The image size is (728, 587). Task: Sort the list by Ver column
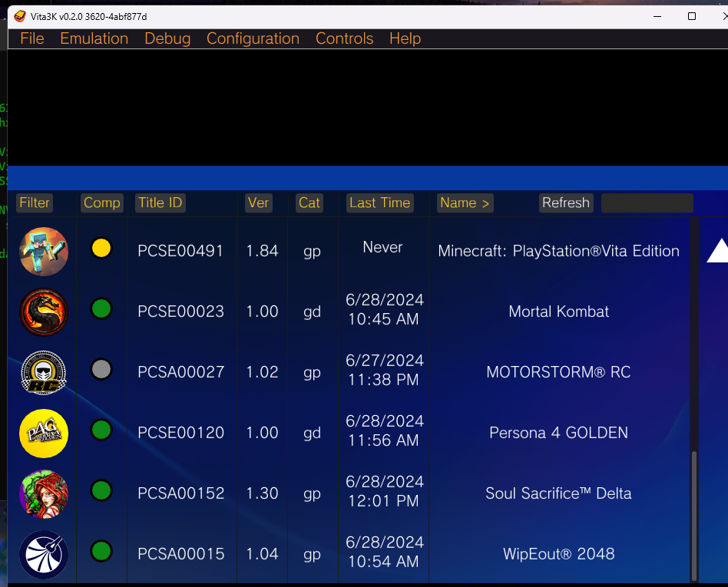point(258,203)
